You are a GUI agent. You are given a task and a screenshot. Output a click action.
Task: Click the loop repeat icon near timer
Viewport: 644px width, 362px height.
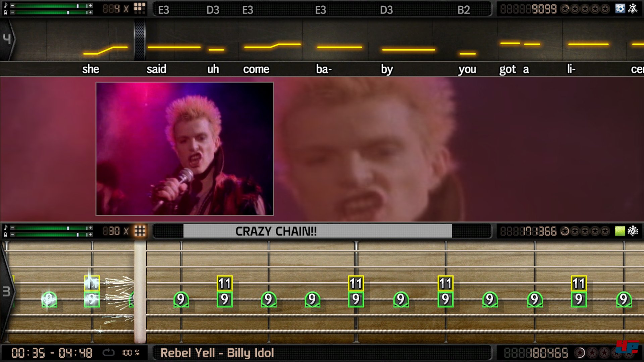pos(108,353)
